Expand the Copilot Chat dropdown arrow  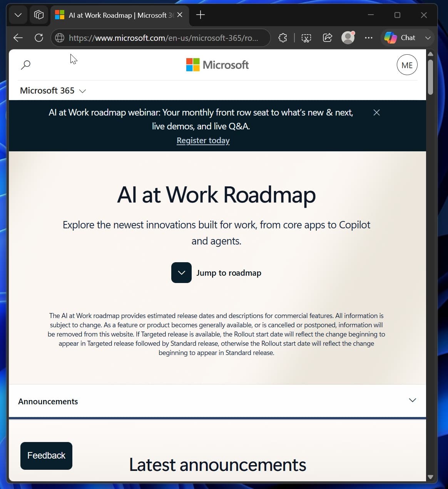click(x=428, y=38)
